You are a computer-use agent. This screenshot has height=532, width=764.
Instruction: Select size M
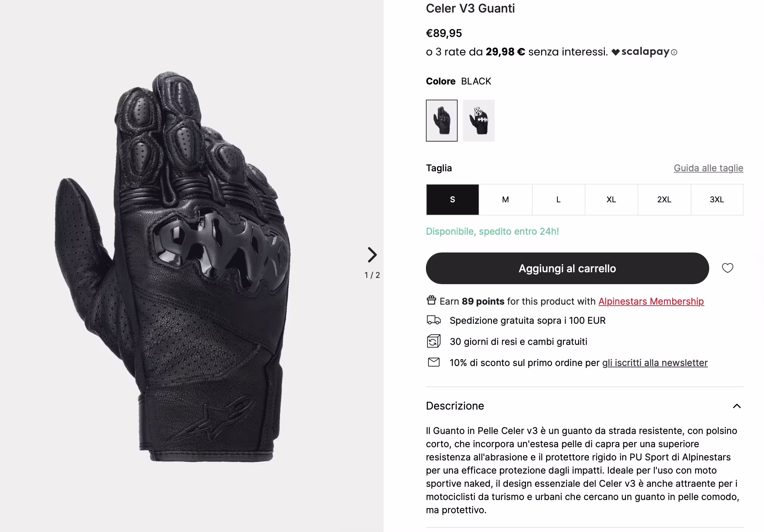pos(505,199)
